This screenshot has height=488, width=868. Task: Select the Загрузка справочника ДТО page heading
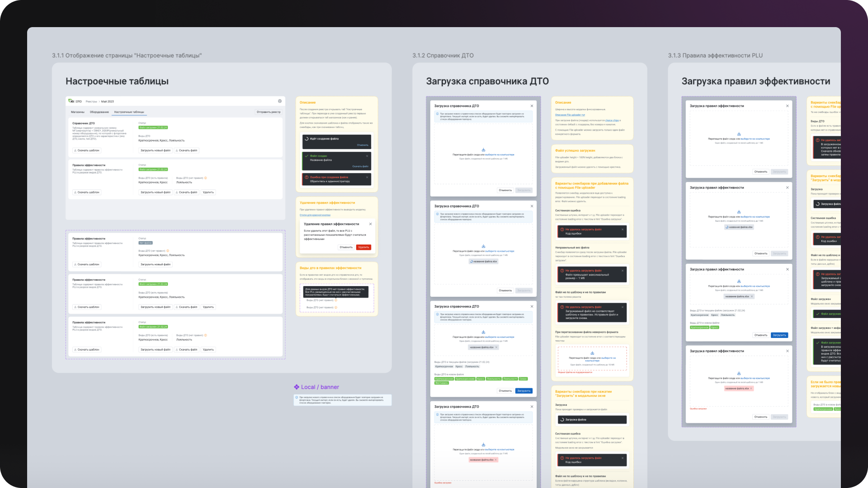487,81
